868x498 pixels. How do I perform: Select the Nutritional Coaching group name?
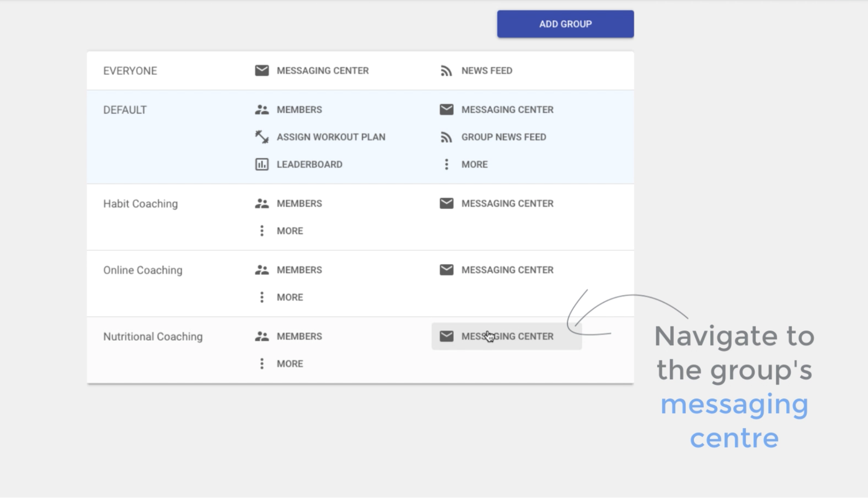pyautogui.click(x=153, y=336)
